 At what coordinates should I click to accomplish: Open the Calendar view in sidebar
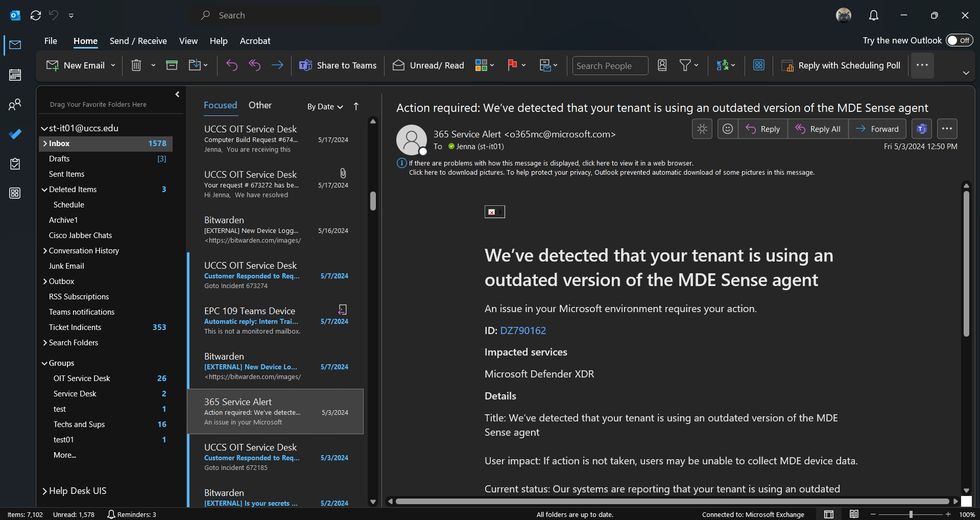pyautogui.click(x=15, y=75)
